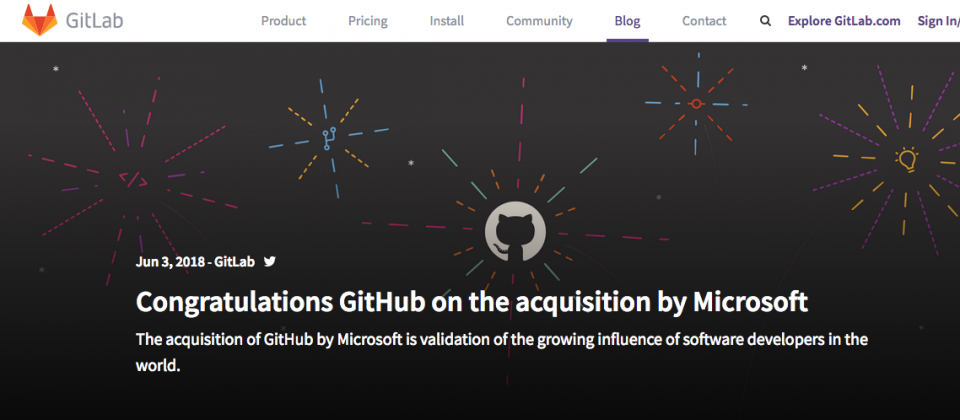Click the pink firework center icon at left
This screenshot has width=960, height=420.
133,179
